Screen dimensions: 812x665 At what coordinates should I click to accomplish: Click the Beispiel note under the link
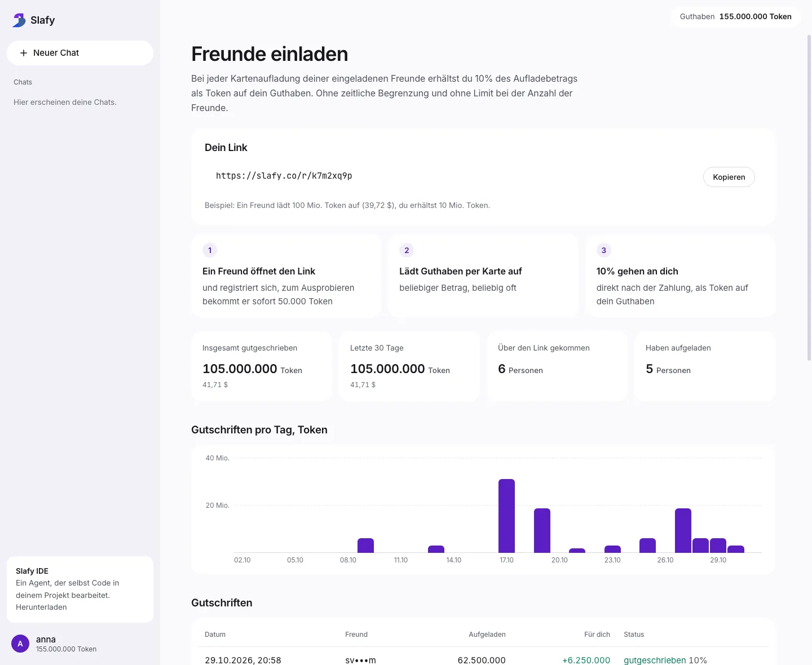click(x=347, y=206)
